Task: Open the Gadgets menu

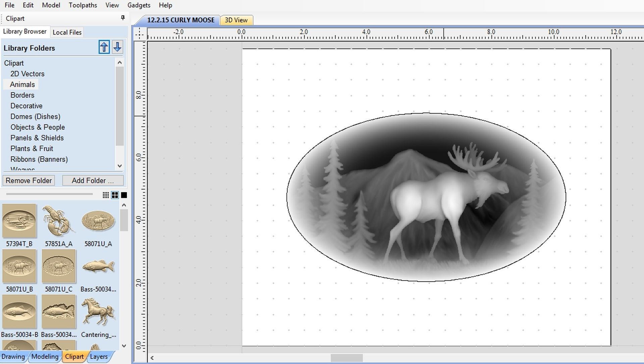Action: tap(139, 5)
